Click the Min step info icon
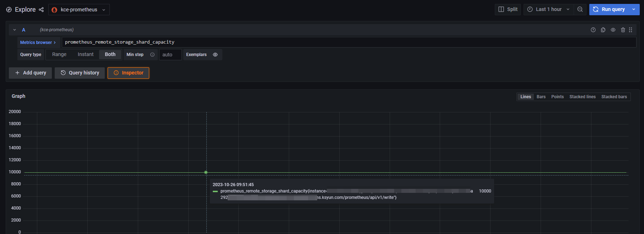Viewport: 644px width, 234px height. coord(152,55)
